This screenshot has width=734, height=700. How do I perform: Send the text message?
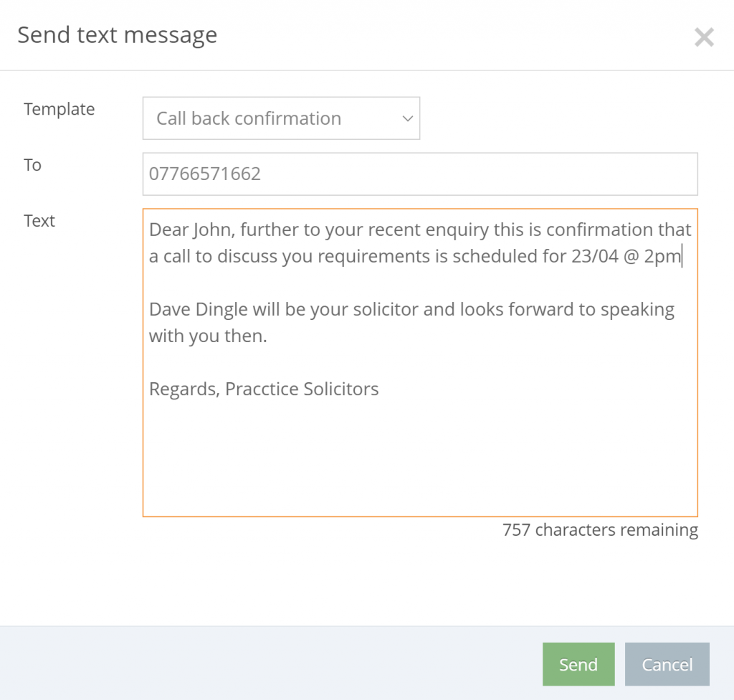click(x=578, y=664)
